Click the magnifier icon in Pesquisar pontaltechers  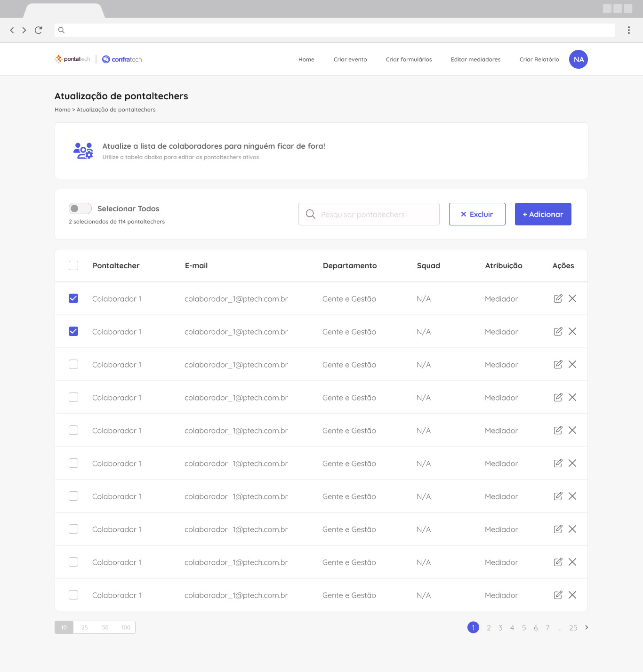pyautogui.click(x=310, y=214)
